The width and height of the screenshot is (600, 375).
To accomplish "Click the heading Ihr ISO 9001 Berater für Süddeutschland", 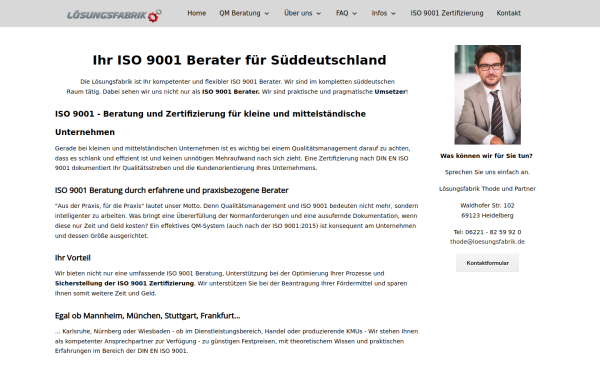I will click(240, 60).
